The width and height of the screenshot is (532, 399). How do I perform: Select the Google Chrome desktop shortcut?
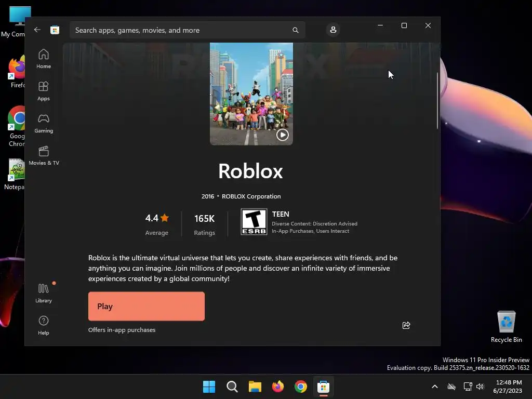[x=16, y=127]
